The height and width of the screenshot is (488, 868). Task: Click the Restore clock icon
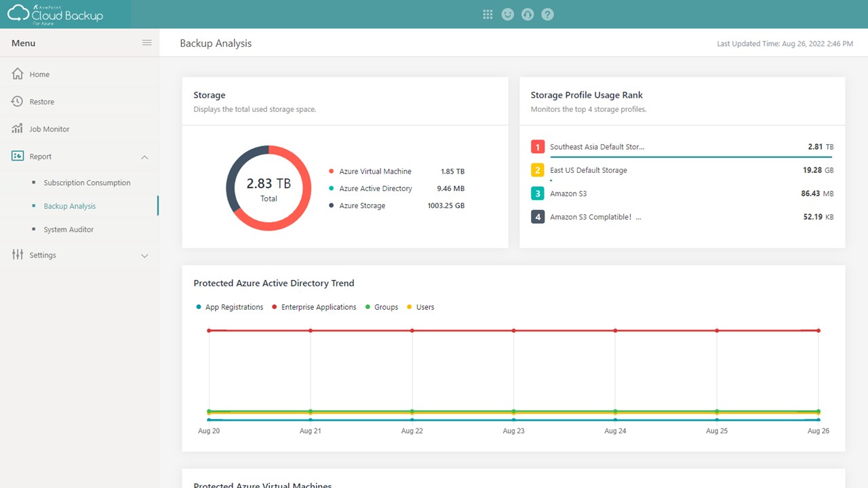click(x=18, y=101)
